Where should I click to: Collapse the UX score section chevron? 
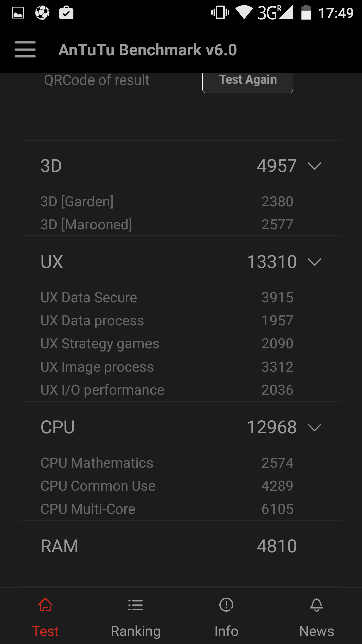[x=314, y=262]
